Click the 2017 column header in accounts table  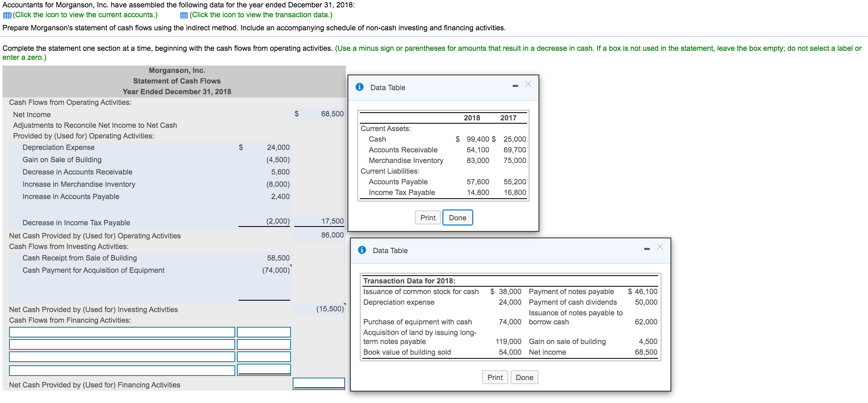[509, 118]
